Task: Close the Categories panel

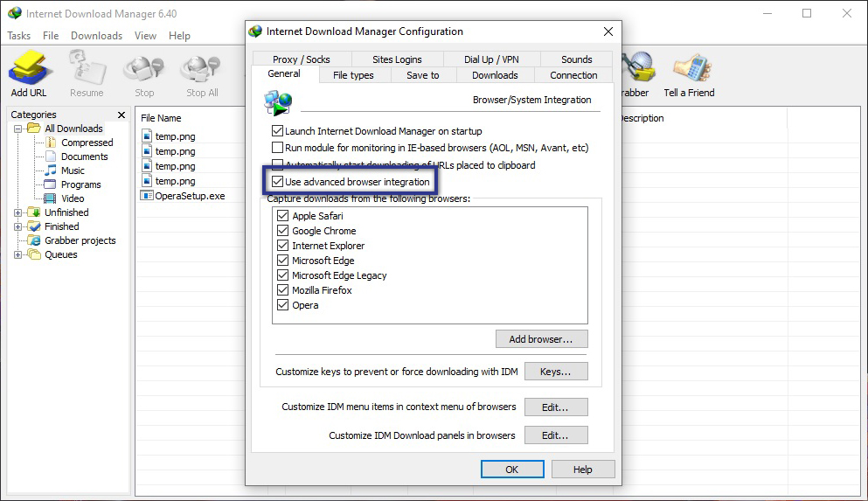Action: [x=122, y=115]
